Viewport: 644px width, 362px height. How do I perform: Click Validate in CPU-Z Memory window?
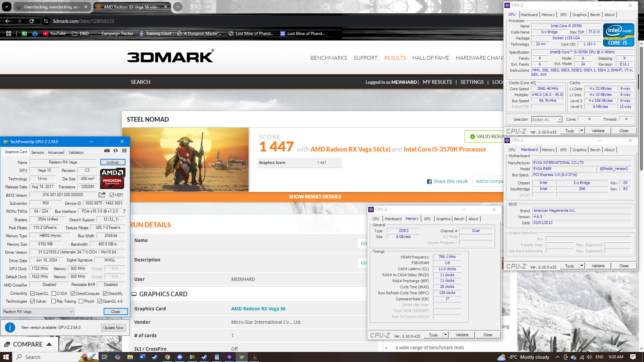pyautogui.click(x=462, y=335)
